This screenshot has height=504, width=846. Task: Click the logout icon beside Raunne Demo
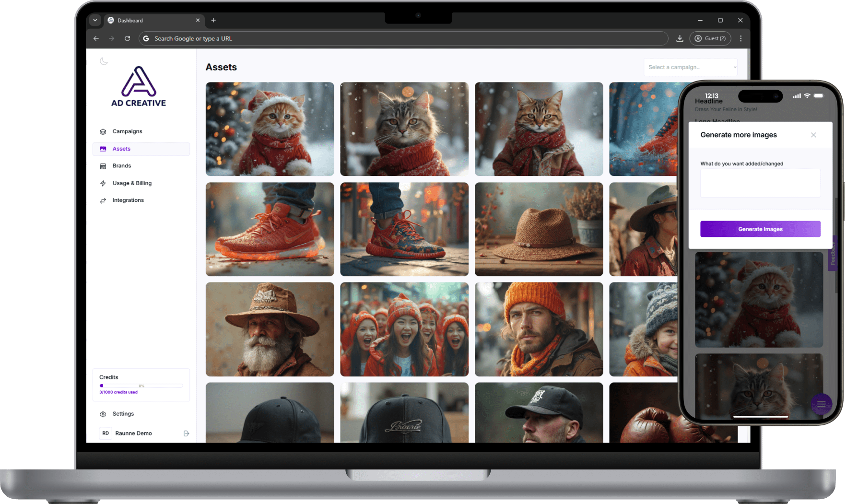(187, 434)
